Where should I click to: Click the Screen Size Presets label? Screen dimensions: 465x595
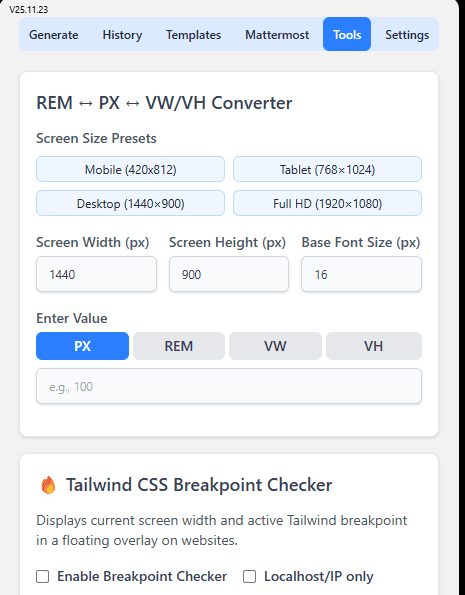coord(96,139)
